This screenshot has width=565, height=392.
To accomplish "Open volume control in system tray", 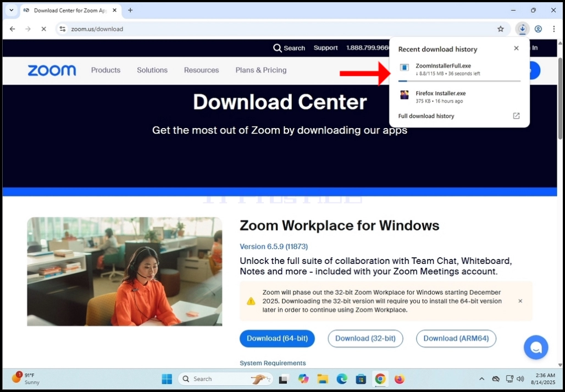I will [x=520, y=379].
